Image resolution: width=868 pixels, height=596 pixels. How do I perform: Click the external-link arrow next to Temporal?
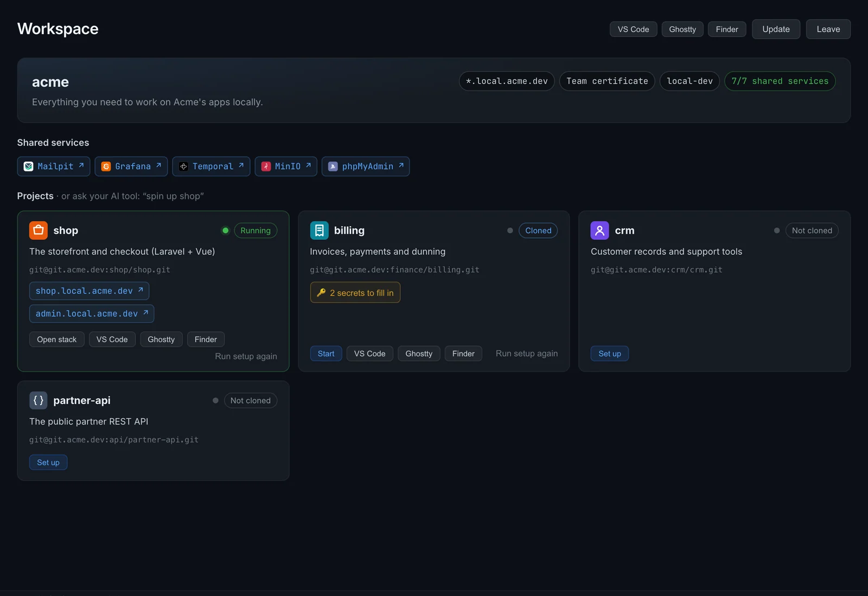(241, 165)
